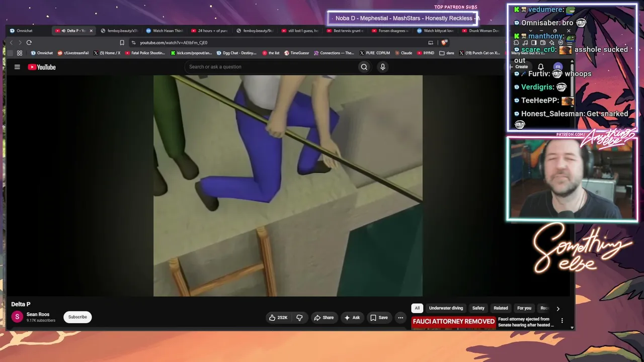
Task: Open the more actions ellipsis menu
Action: (400, 318)
